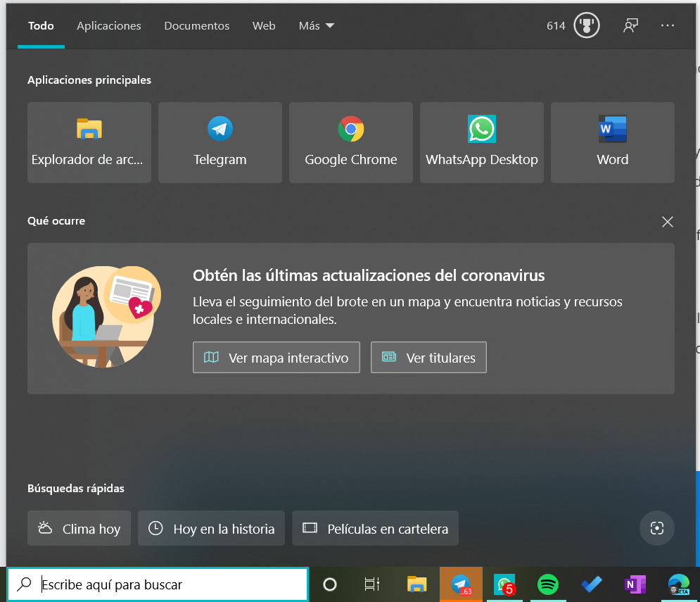Screen dimensions: 700x602
Task: Open WhatsApp from the taskbar
Action: [504, 584]
